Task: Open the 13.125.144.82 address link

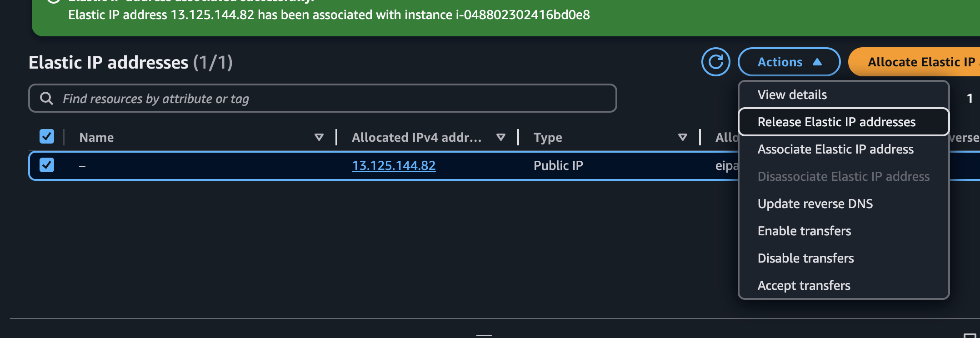Action: tap(394, 165)
